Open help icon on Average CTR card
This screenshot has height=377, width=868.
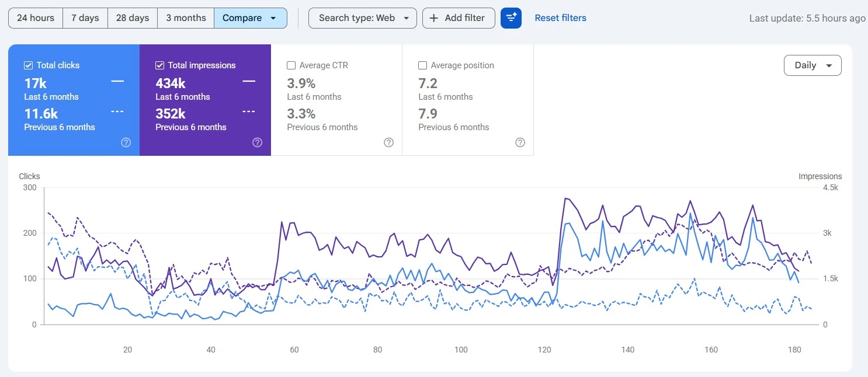click(x=388, y=142)
